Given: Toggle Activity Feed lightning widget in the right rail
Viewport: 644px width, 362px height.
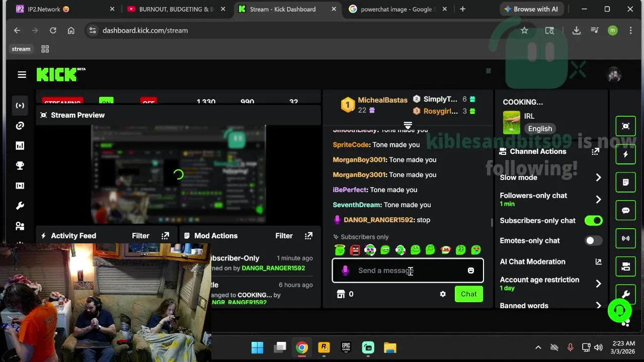Looking at the screenshot, I should tap(625, 154).
